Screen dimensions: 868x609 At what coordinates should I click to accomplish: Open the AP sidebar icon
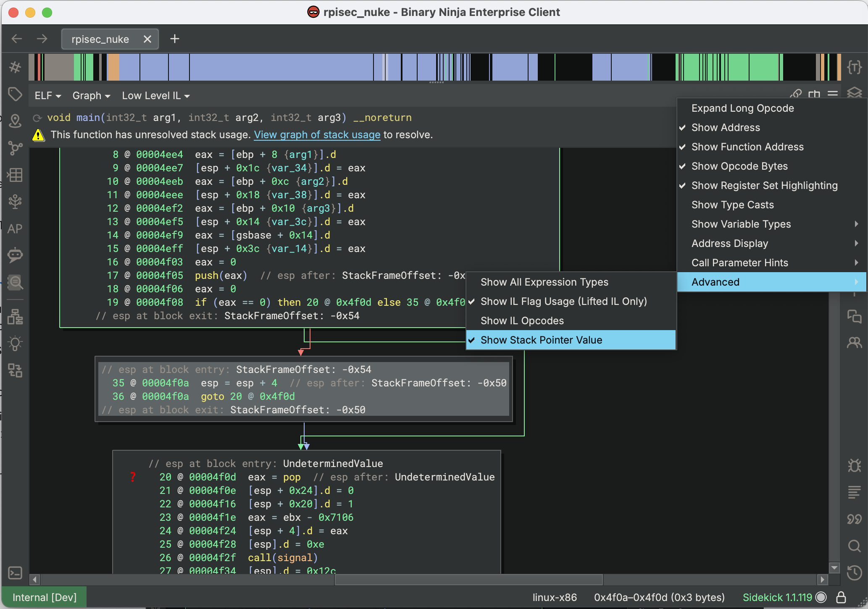(x=15, y=228)
